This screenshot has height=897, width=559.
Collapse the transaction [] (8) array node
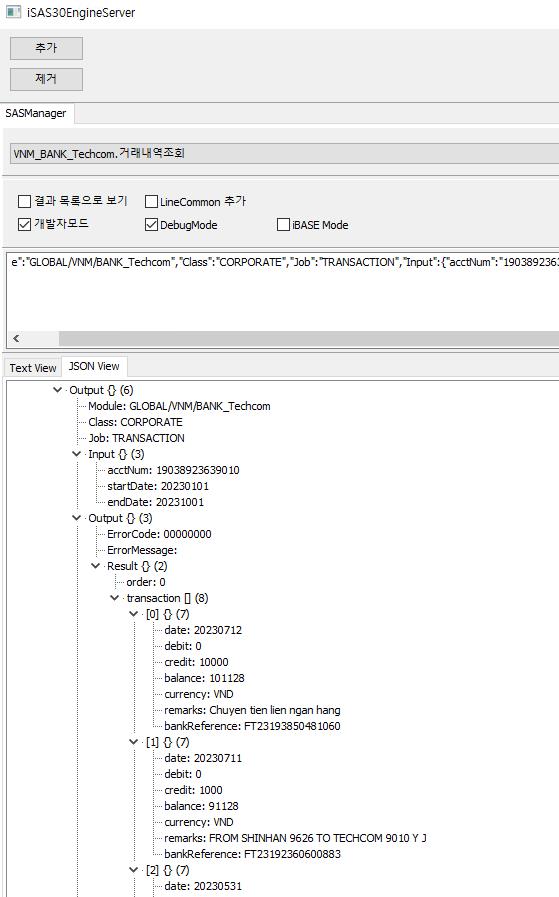click(114, 598)
